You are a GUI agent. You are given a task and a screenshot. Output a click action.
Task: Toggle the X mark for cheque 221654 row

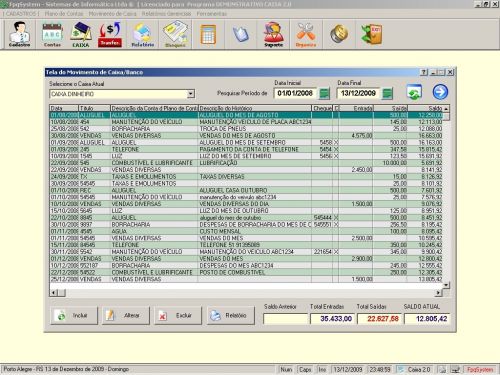point(336,252)
